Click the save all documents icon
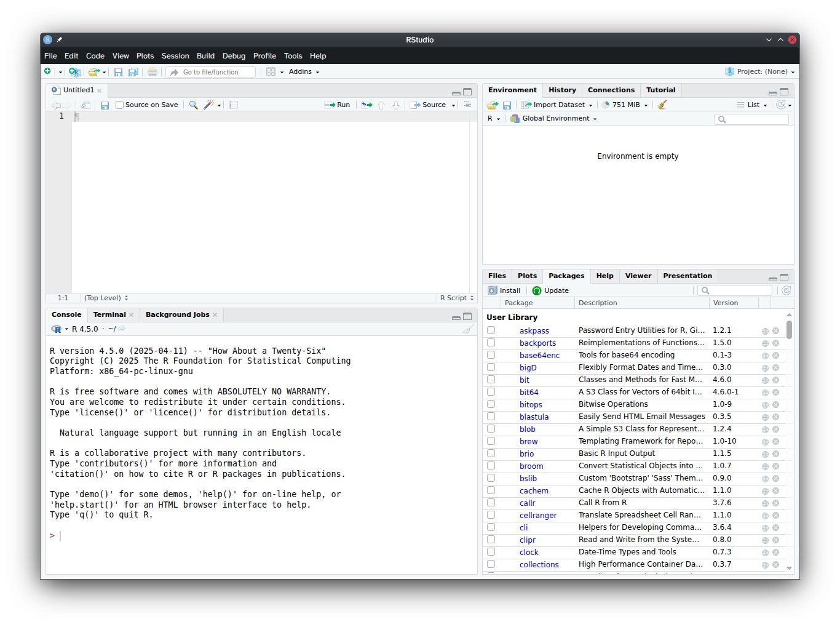The height and width of the screenshot is (627, 840). (133, 72)
